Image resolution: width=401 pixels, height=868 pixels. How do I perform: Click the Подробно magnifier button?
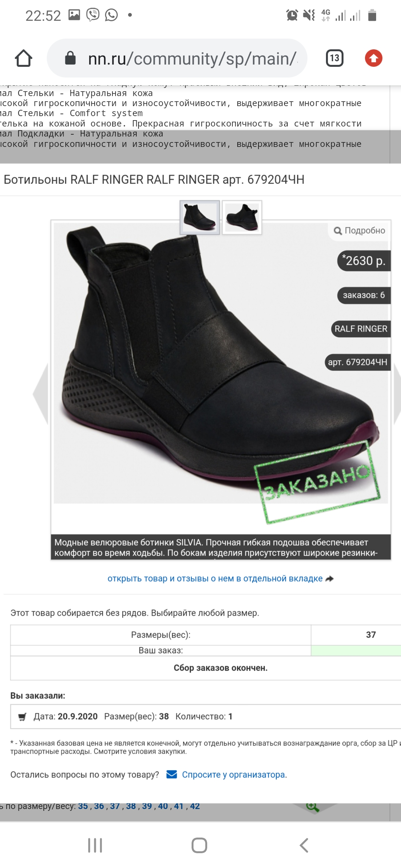tap(359, 231)
